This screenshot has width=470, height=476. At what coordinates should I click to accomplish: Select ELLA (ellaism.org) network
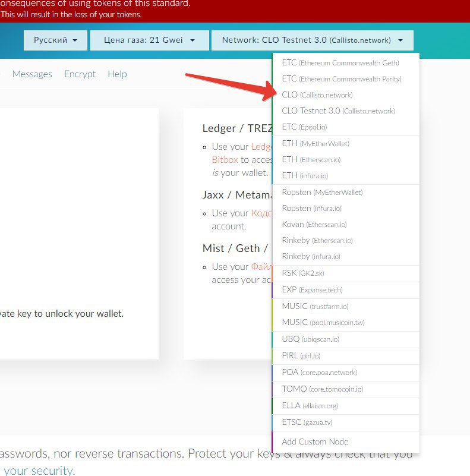tap(346, 406)
